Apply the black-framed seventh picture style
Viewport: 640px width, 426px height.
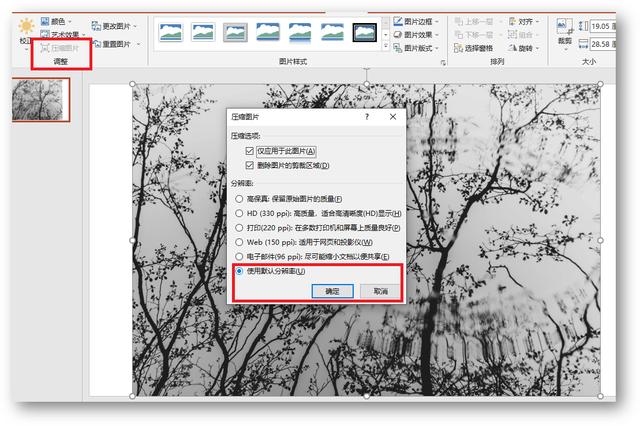pyautogui.click(x=364, y=32)
